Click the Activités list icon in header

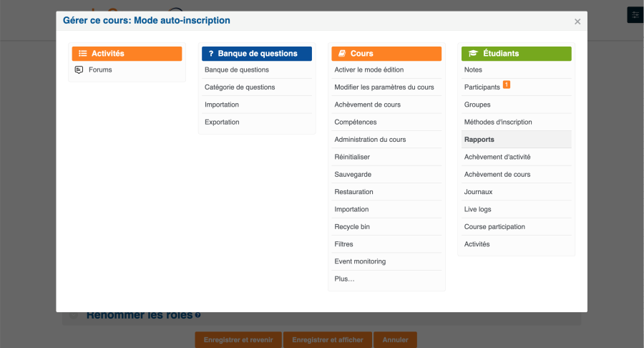[x=82, y=54]
